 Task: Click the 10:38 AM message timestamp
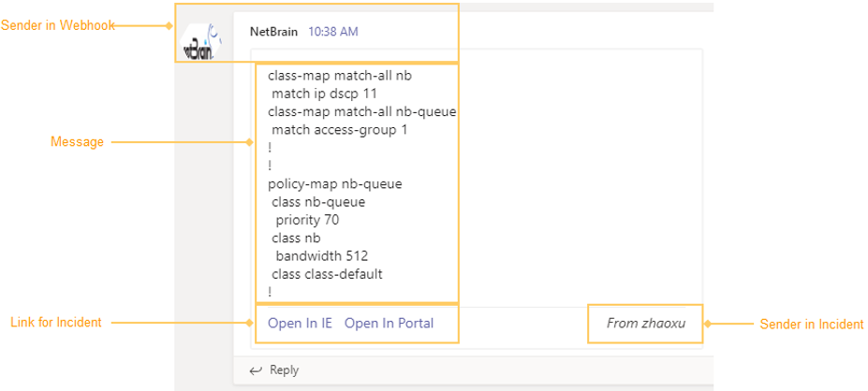tap(333, 31)
